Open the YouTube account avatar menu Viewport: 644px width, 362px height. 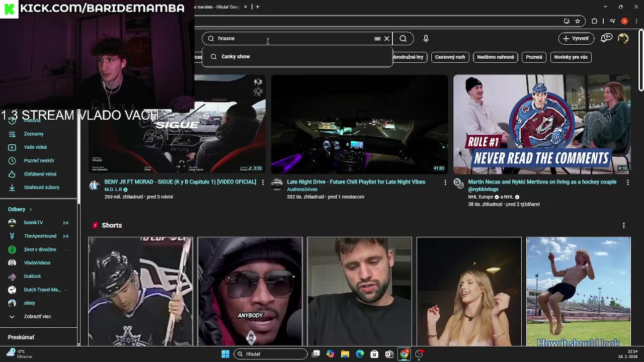[x=623, y=38]
